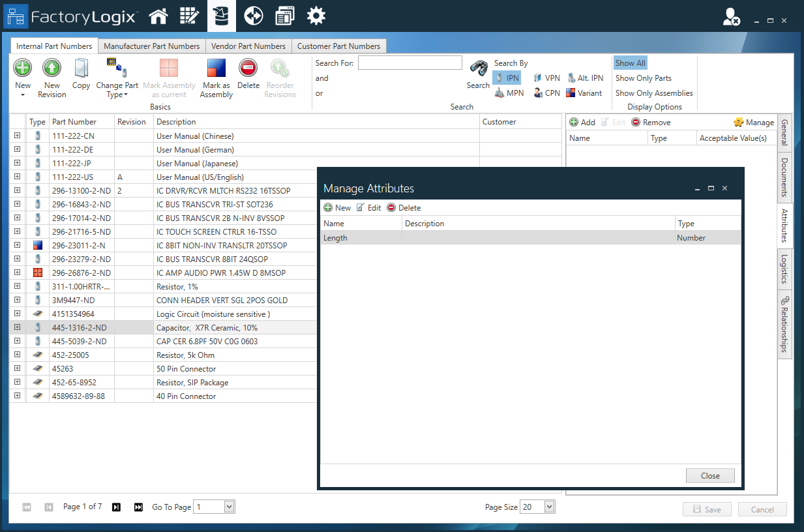Open the FactoryLogix home screen

tap(157, 16)
